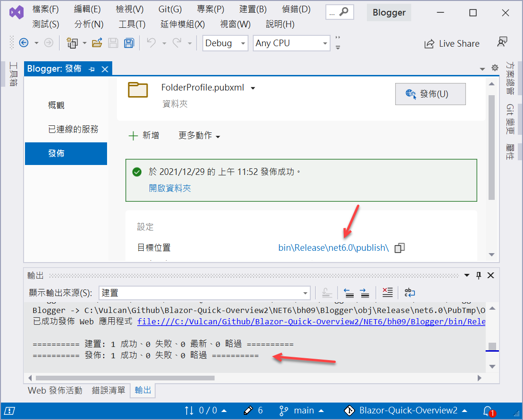Click the 新增 add profile button
This screenshot has width=523, height=420.
tap(144, 136)
